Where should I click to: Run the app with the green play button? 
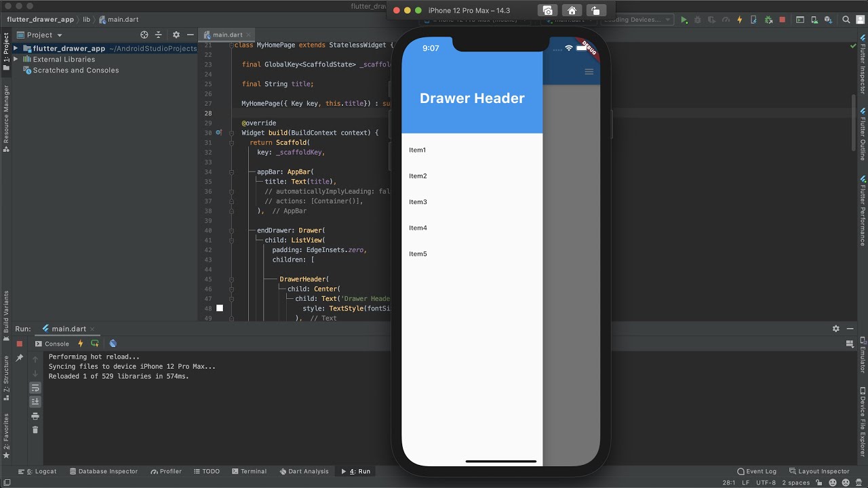(684, 20)
